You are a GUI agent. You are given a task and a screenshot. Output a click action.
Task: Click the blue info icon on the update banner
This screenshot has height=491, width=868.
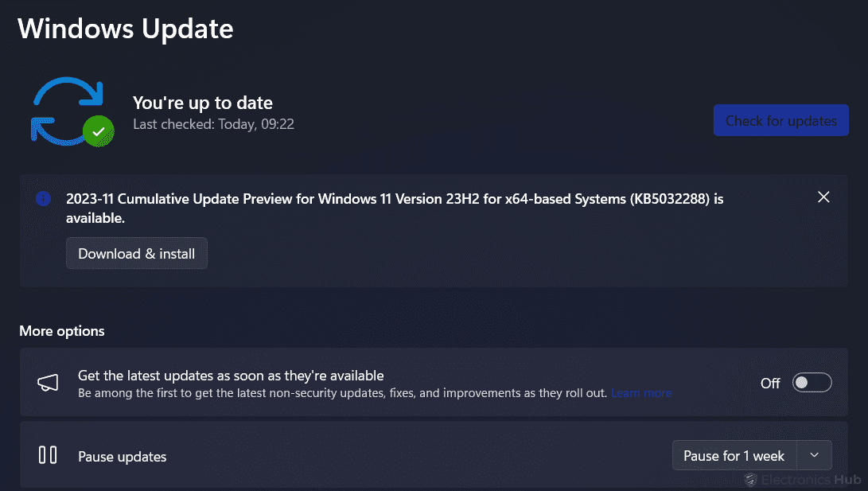(43, 198)
